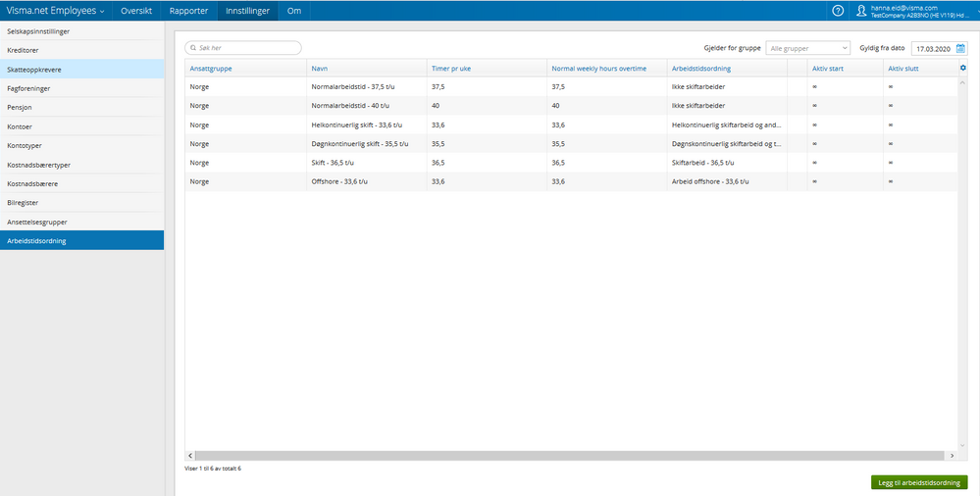Click Legg til arbeidstidsordning button
Screen dimensions: 980x496
[x=919, y=483]
